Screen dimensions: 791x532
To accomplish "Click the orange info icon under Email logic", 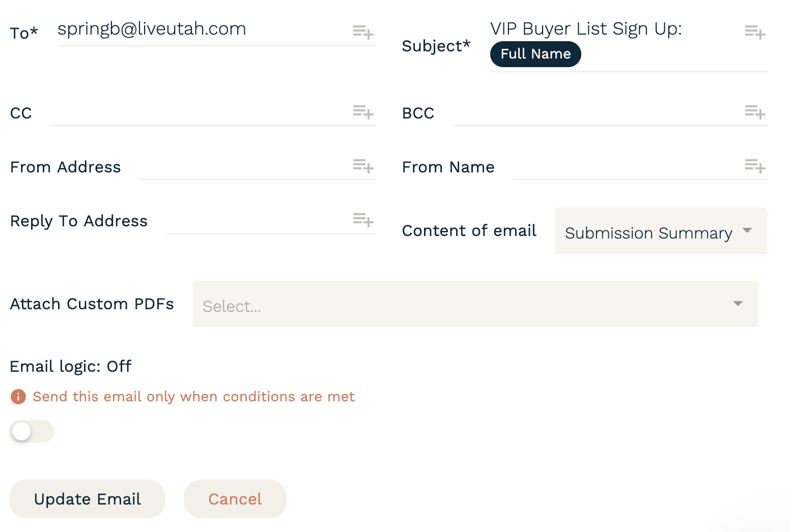I will point(18,396).
